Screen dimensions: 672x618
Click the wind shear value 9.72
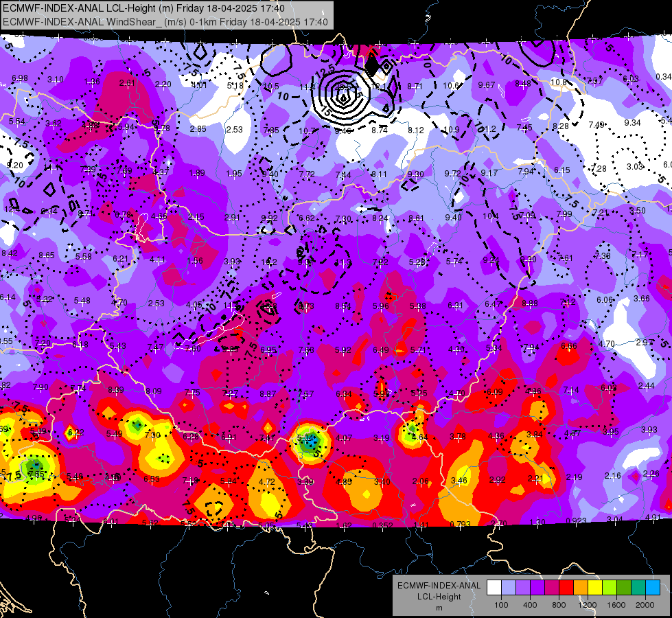click(x=452, y=173)
